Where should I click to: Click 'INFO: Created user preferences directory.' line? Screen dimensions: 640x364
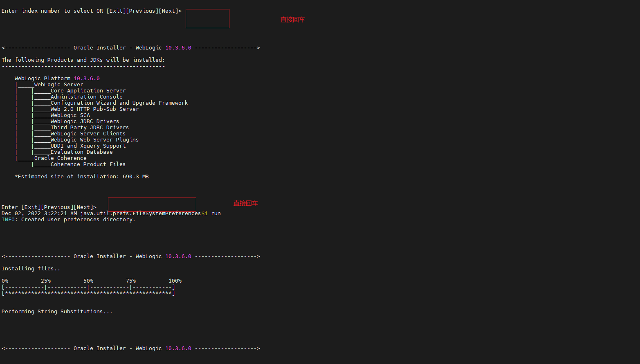click(x=68, y=219)
